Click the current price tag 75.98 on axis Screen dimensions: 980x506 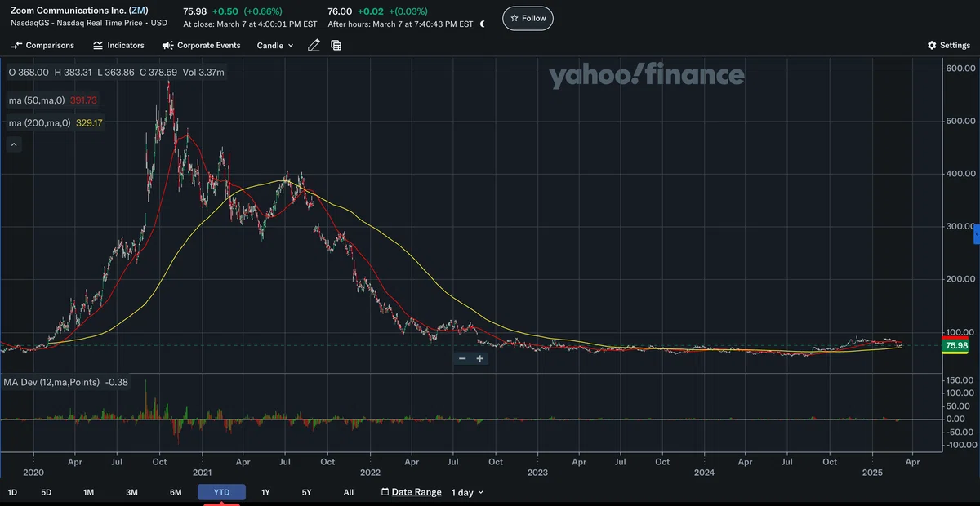coord(955,346)
